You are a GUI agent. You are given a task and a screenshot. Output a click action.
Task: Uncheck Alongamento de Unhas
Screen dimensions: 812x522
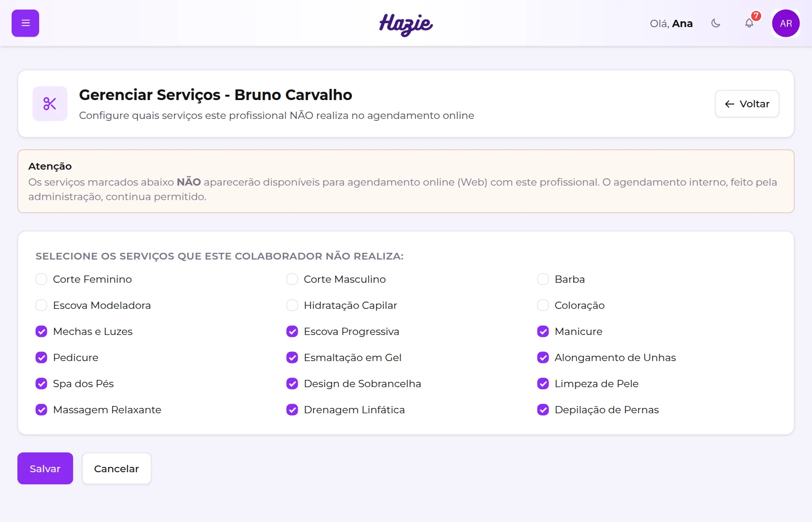(x=543, y=358)
